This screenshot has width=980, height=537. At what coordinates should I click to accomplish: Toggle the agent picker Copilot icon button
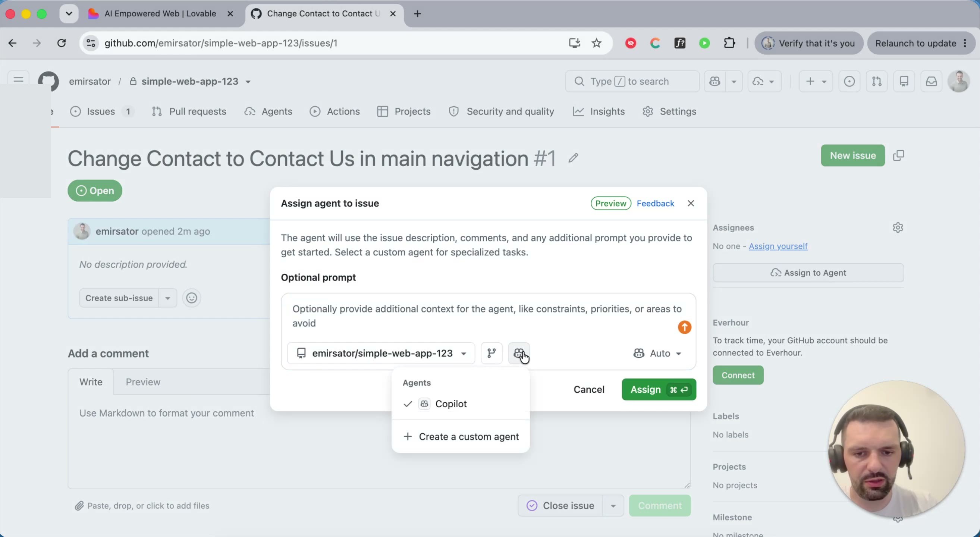click(x=519, y=353)
